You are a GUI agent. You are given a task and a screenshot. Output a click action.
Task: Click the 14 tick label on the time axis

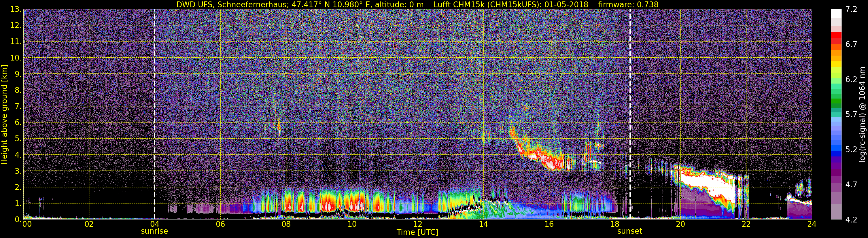click(x=483, y=224)
